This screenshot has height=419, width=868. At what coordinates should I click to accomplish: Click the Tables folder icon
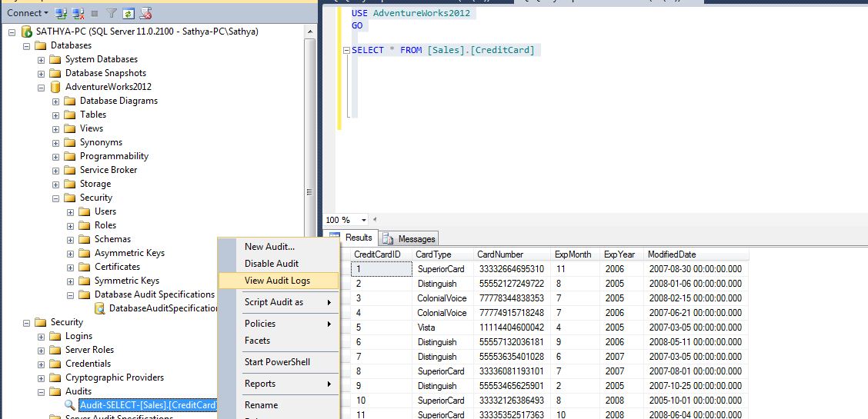[70, 115]
